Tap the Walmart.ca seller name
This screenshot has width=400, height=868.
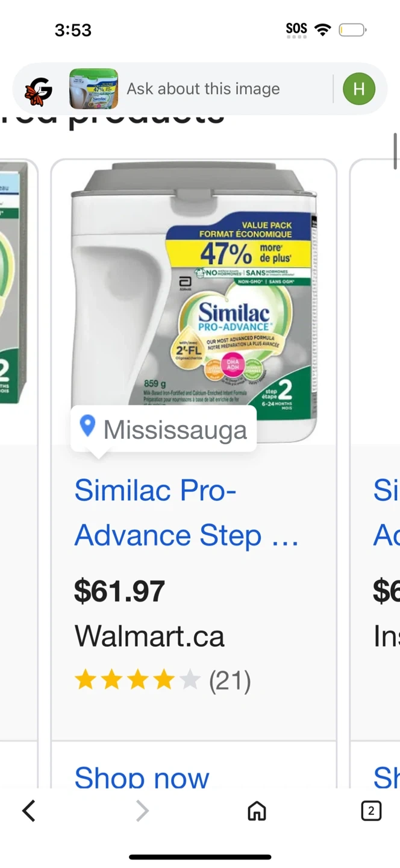149,637
